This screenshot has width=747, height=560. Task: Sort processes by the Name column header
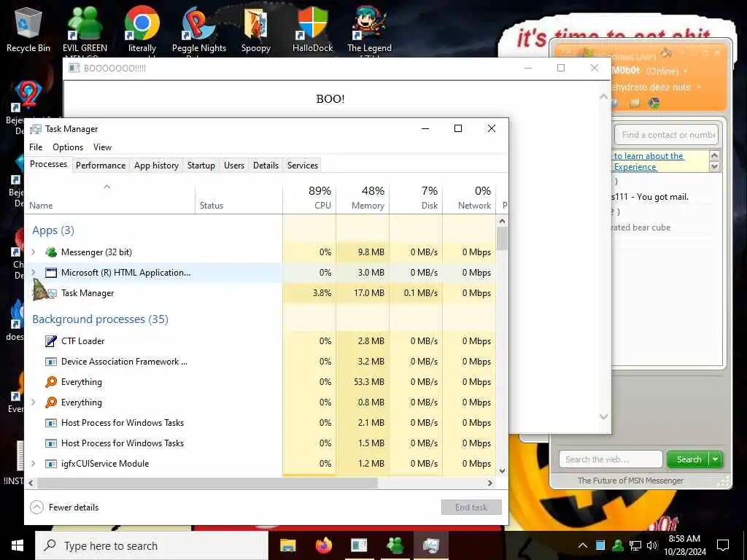[110, 198]
